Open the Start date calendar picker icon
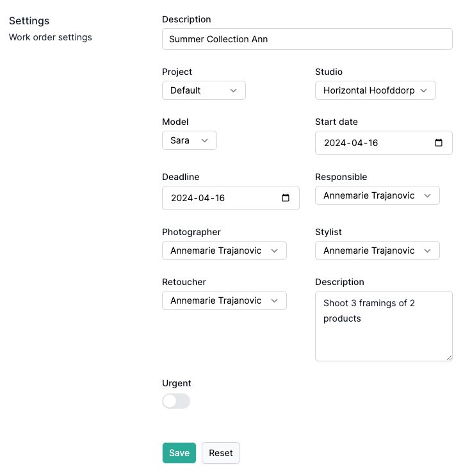Screen dimensions: 463x476 (x=439, y=143)
